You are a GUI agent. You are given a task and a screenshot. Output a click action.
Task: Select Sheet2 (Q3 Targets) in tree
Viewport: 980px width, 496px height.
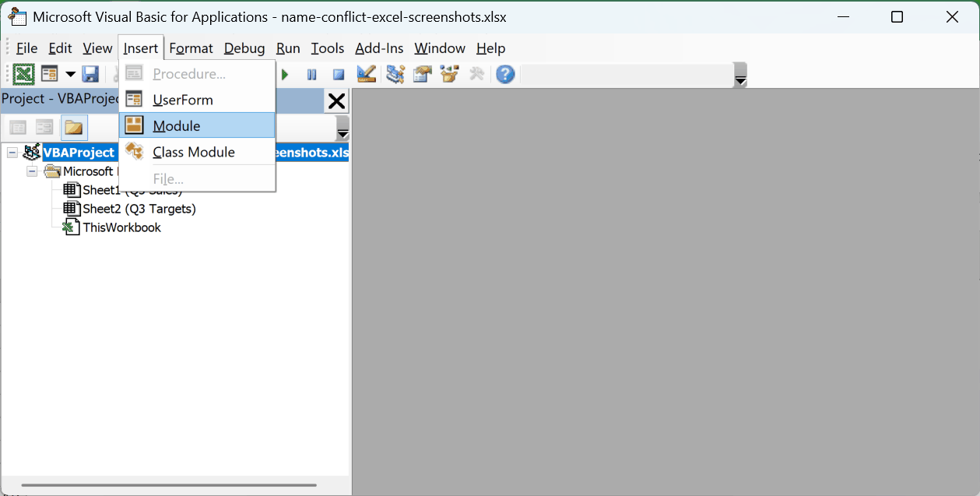click(139, 209)
